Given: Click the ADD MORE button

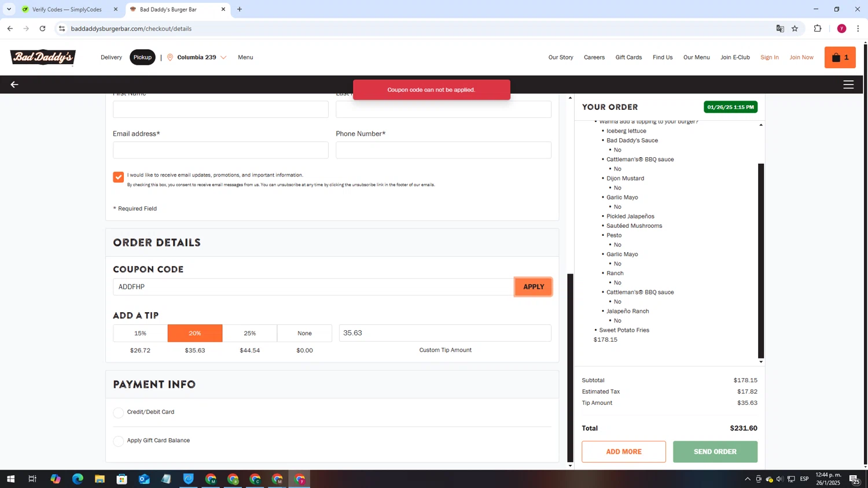Looking at the screenshot, I should [x=624, y=452].
